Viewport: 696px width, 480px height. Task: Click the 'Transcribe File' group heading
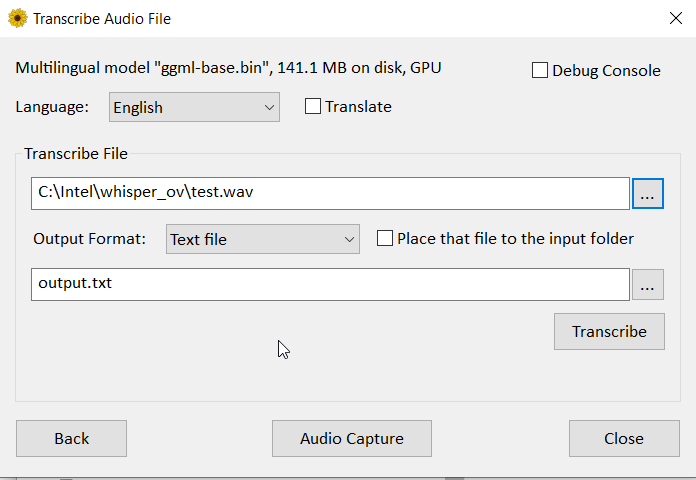pyautogui.click(x=76, y=153)
